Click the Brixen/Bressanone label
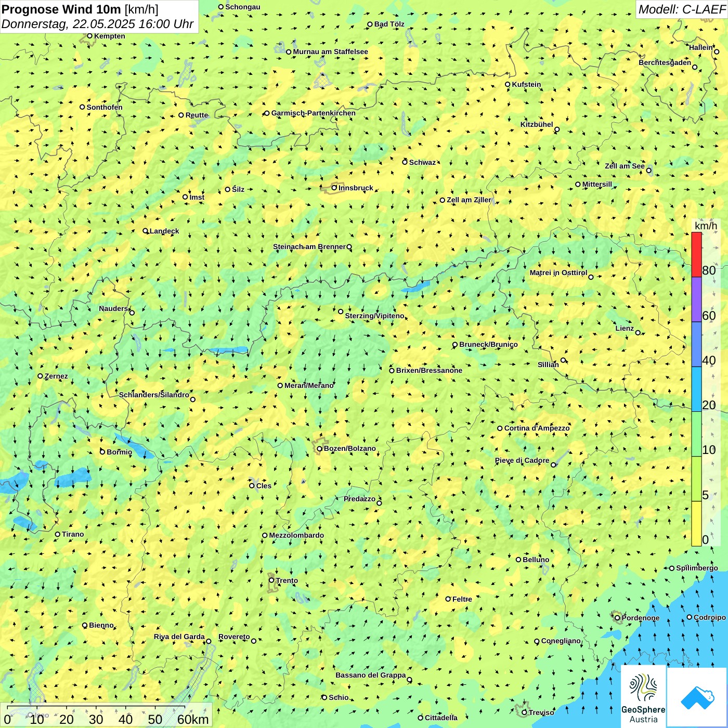This screenshot has width=728, height=728. (x=429, y=370)
